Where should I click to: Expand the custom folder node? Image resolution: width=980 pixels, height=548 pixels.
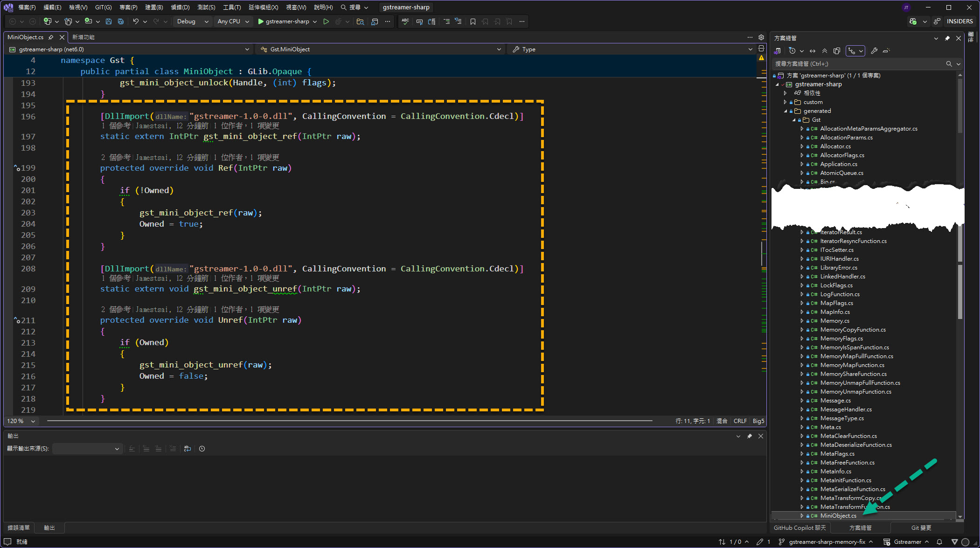[x=785, y=102]
